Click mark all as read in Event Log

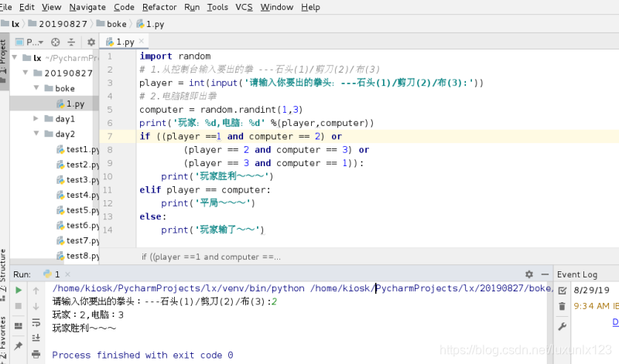[x=563, y=291]
